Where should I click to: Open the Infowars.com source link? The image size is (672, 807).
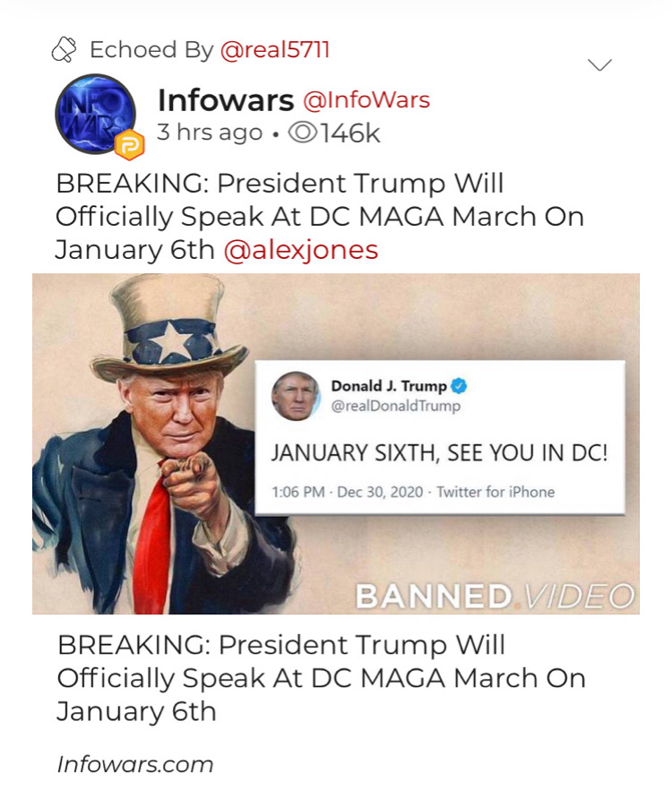pos(135,764)
